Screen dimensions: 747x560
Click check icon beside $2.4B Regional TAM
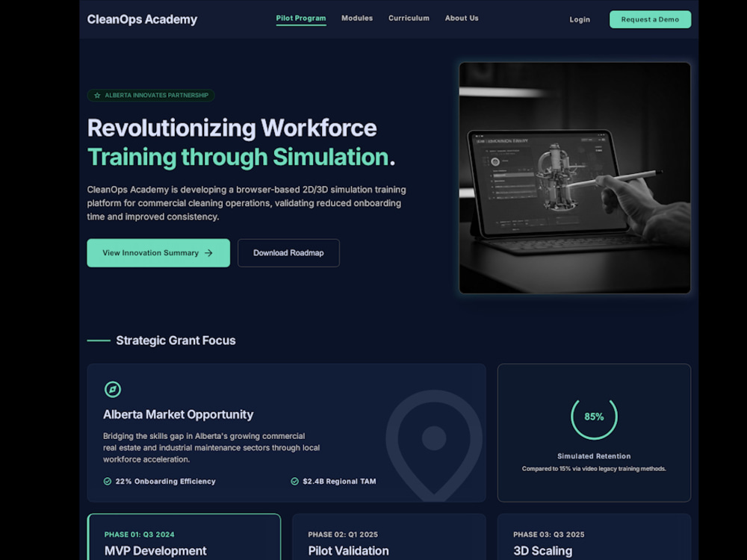pos(295,482)
